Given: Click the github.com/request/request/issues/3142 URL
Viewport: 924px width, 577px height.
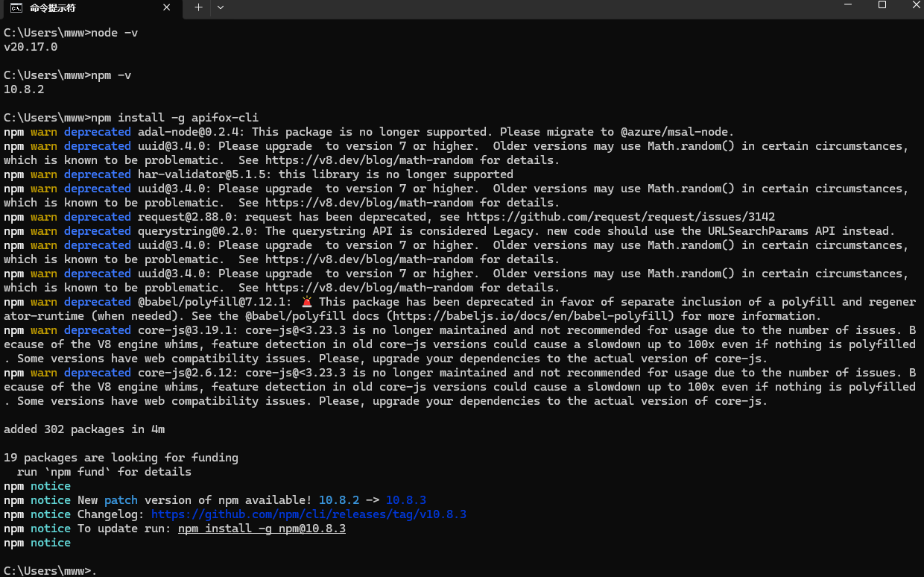Looking at the screenshot, I should [x=621, y=217].
